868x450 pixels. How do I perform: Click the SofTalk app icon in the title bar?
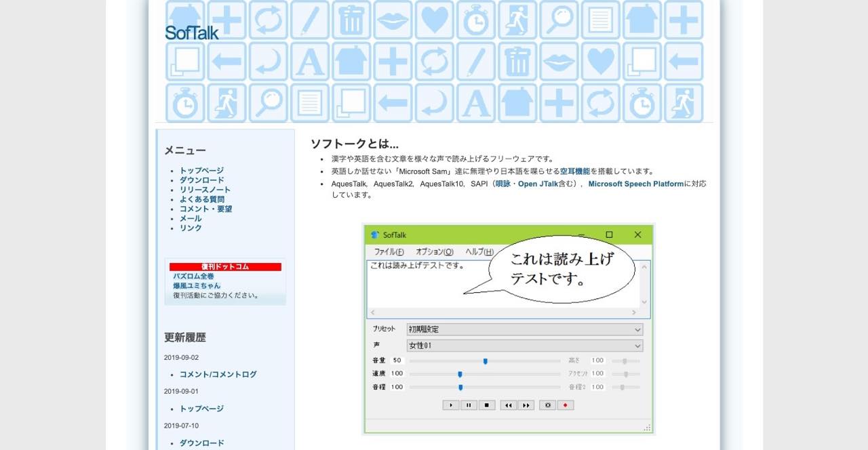pos(374,235)
